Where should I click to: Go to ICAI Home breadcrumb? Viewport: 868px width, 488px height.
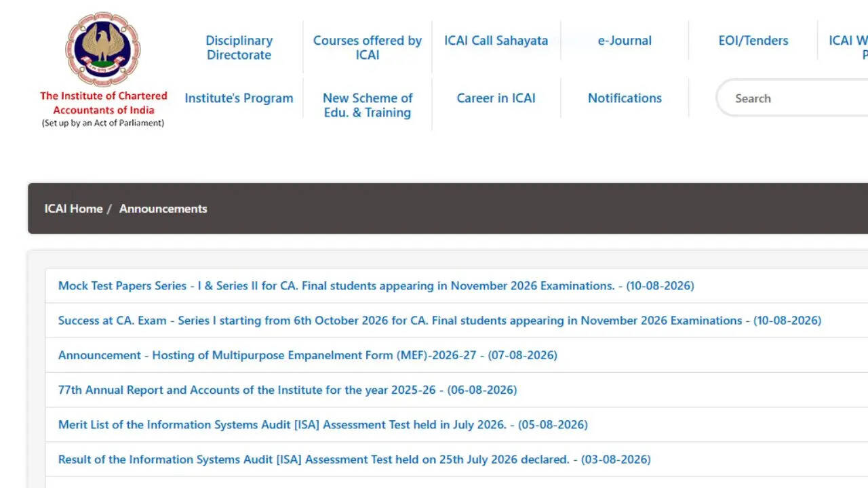click(73, 209)
